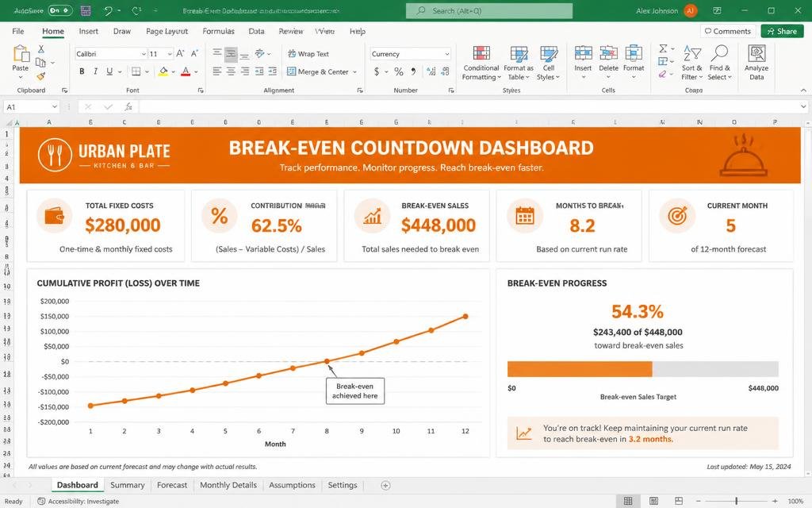Image resolution: width=812 pixels, height=508 pixels.
Task: Click the Search box in title bar
Action: pos(489,10)
